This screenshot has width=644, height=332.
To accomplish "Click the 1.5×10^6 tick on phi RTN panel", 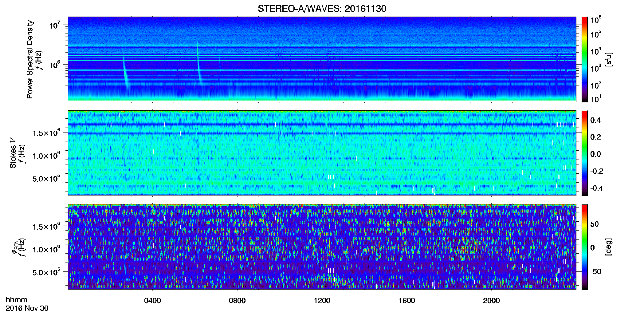I will pos(46,227).
